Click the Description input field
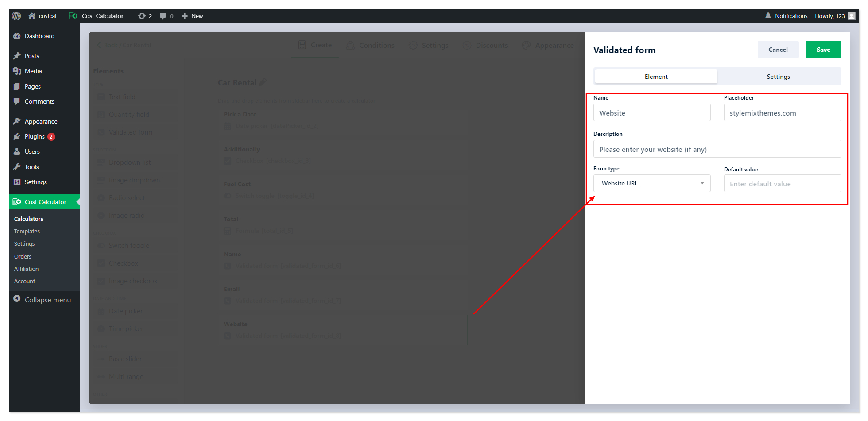 click(x=717, y=149)
